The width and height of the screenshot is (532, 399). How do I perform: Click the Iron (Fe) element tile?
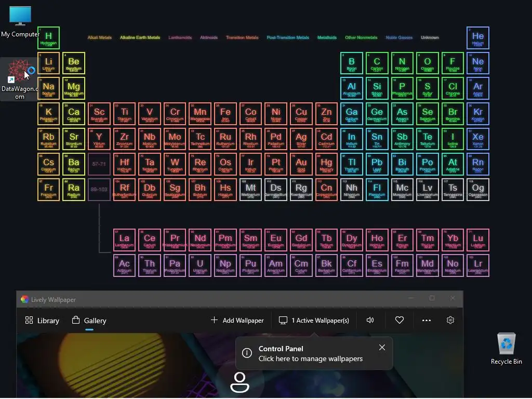click(225, 114)
